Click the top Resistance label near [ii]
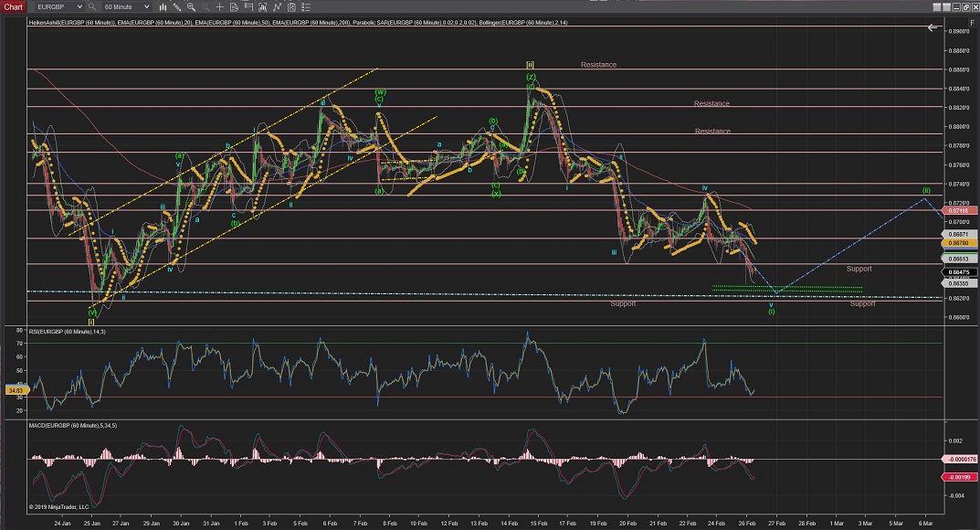Viewport: 980px width, 530px height. click(x=598, y=64)
